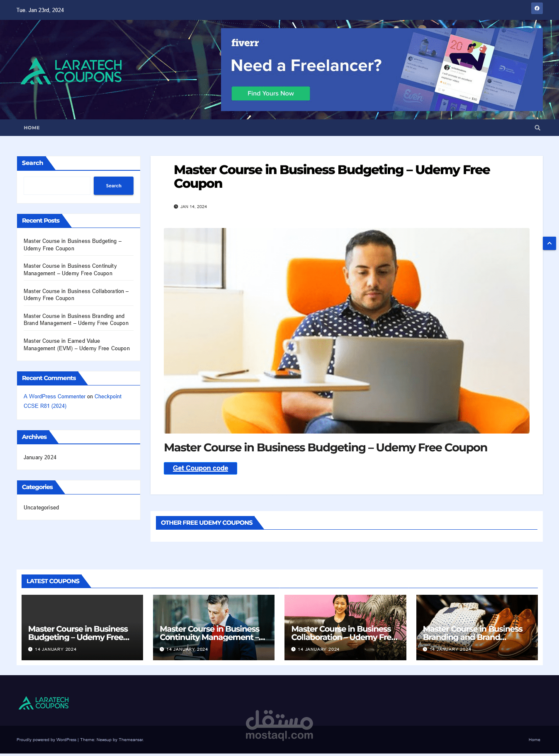Click the Categories widget heading
The width and height of the screenshot is (559, 756).
pyautogui.click(x=37, y=487)
